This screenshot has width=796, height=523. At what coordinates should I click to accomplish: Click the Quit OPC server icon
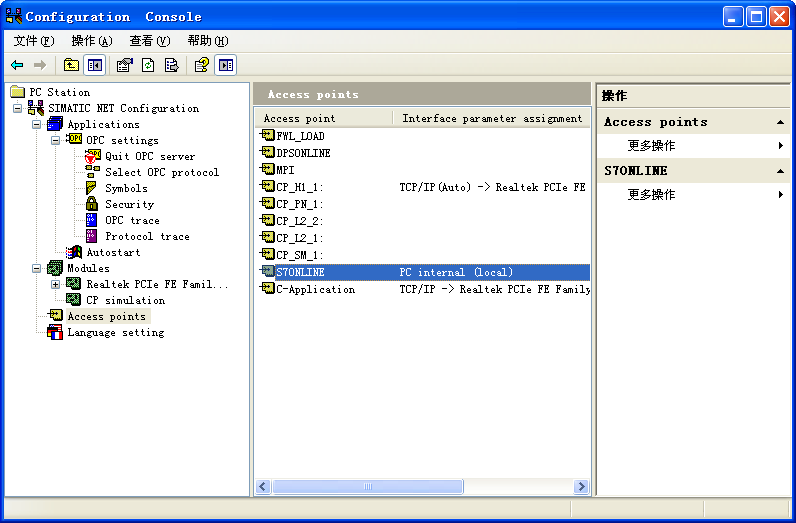(93, 156)
